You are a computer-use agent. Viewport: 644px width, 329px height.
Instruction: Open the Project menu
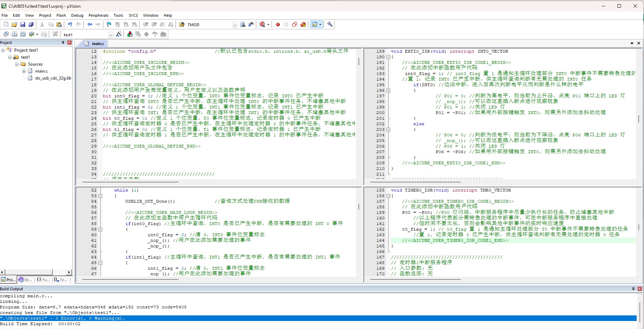coord(45,15)
